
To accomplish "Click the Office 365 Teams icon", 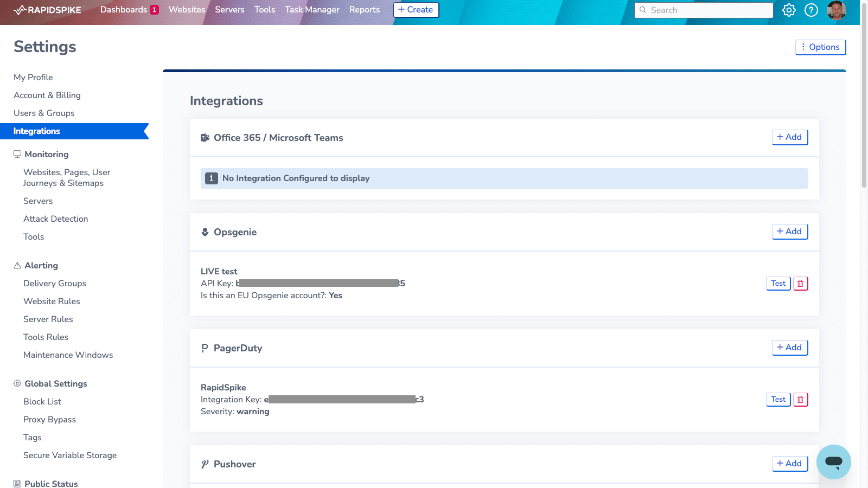I will pyautogui.click(x=205, y=138).
